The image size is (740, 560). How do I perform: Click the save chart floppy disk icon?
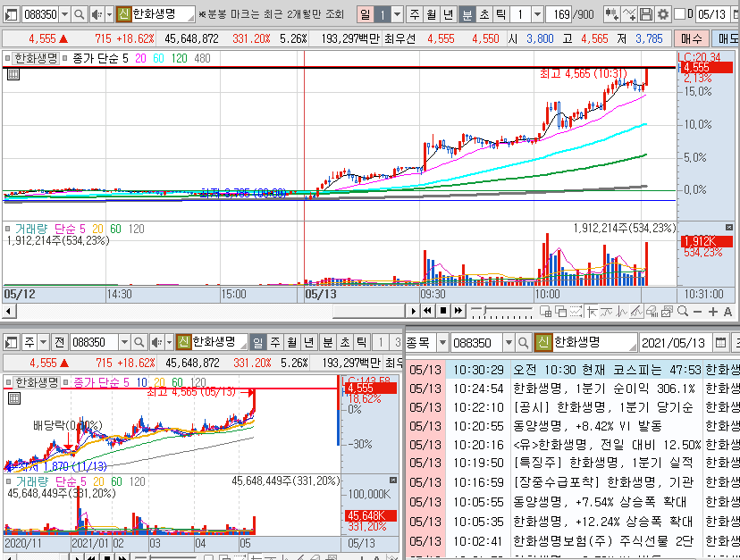click(646, 14)
